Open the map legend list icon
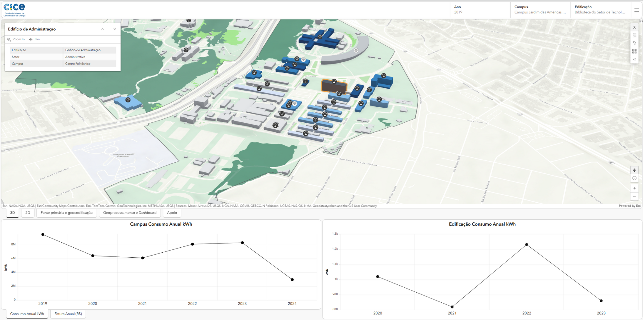The height and width of the screenshot is (320, 644). pos(634,36)
